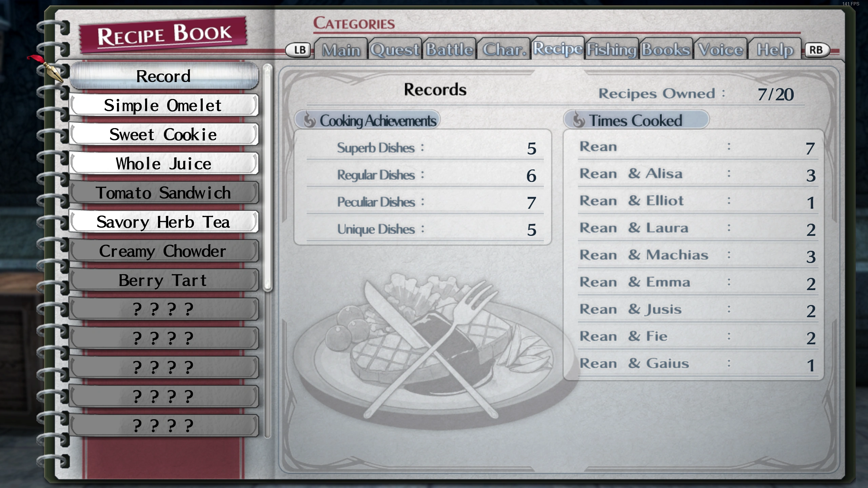Choose the Savory Herb Tea recipe
The image size is (868, 488).
pyautogui.click(x=163, y=222)
